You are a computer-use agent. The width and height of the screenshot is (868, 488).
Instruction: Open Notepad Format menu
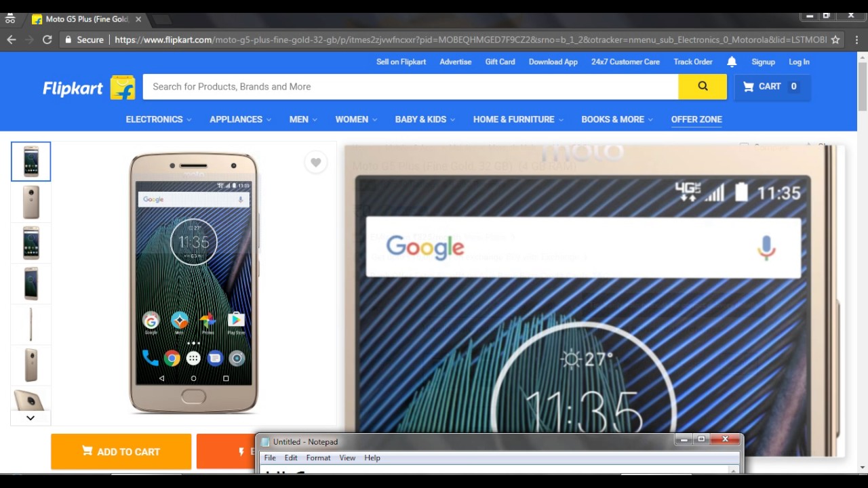[x=318, y=458]
